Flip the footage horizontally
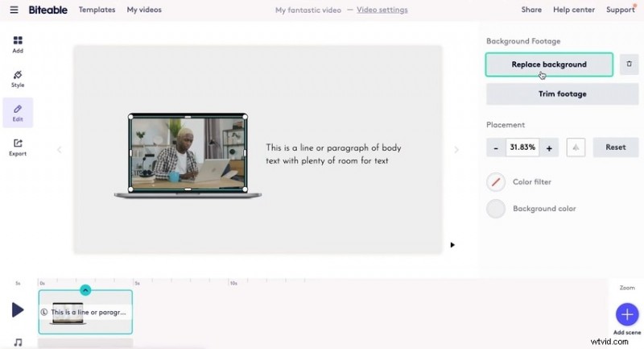Viewport: 644px width, 349px height. (576, 147)
